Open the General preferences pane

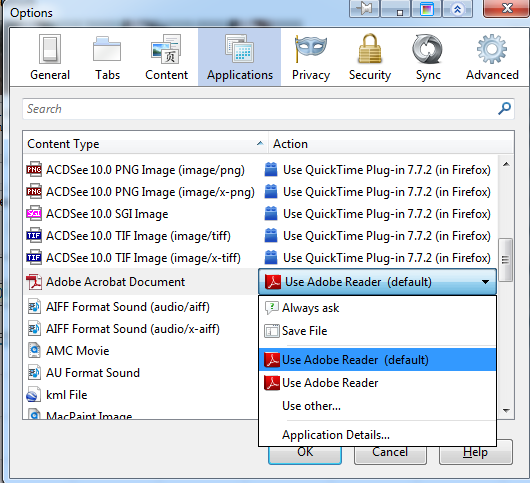[50, 57]
